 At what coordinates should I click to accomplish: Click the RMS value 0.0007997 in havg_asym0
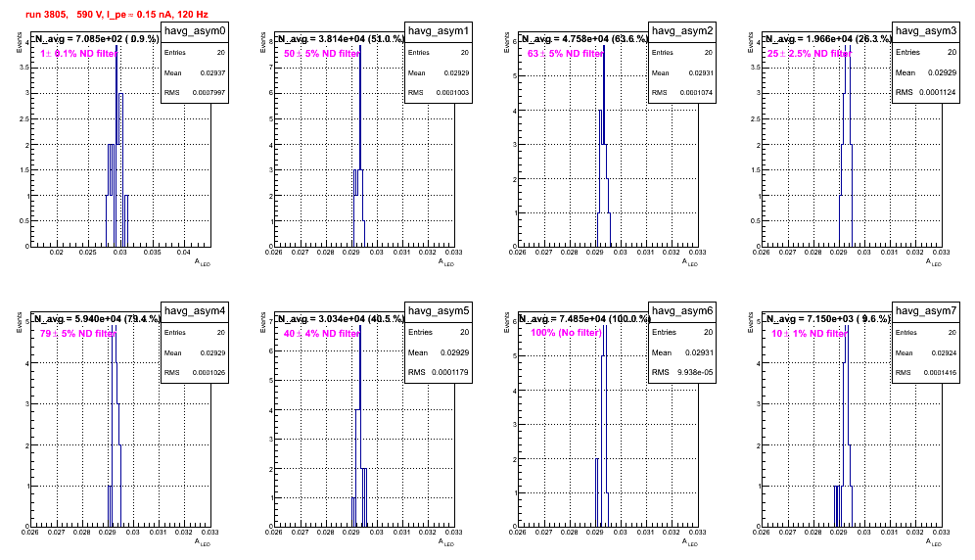209,93
